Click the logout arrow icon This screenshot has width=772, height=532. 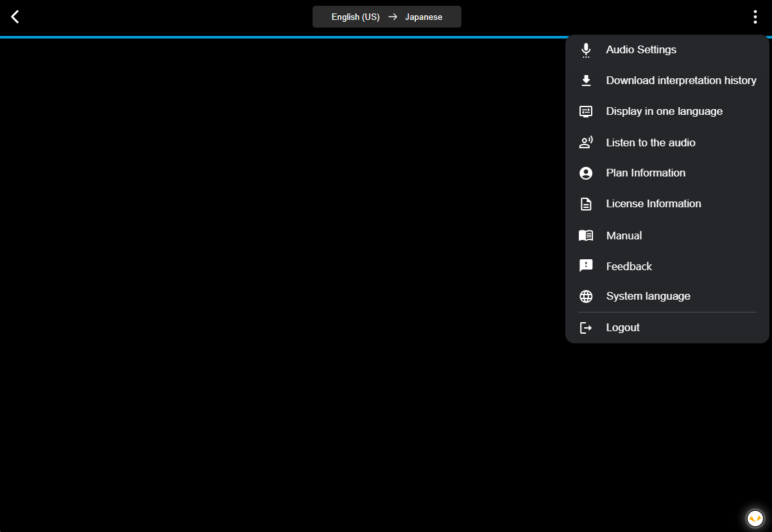(585, 328)
